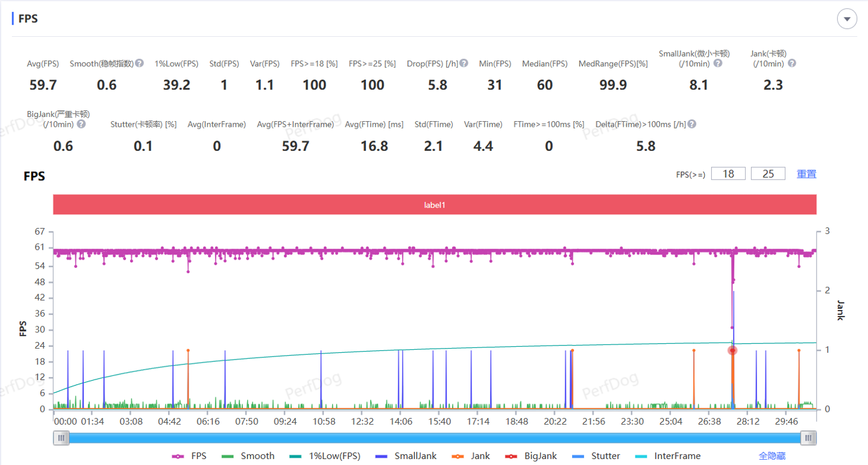
Task: Click the left handle of time range slider
Action: point(61,438)
